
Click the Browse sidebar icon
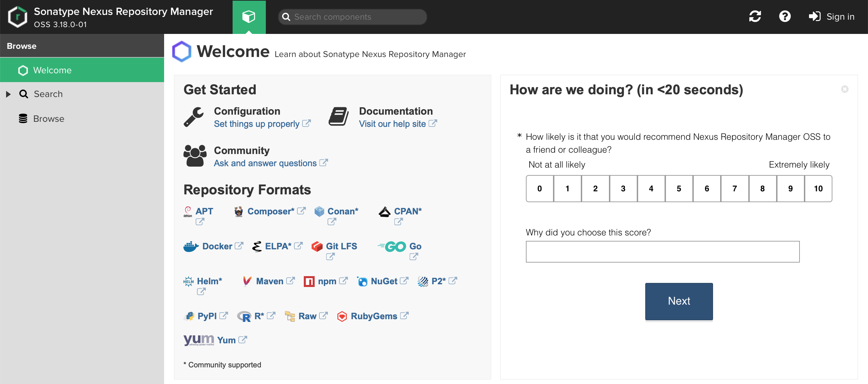coord(23,118)
